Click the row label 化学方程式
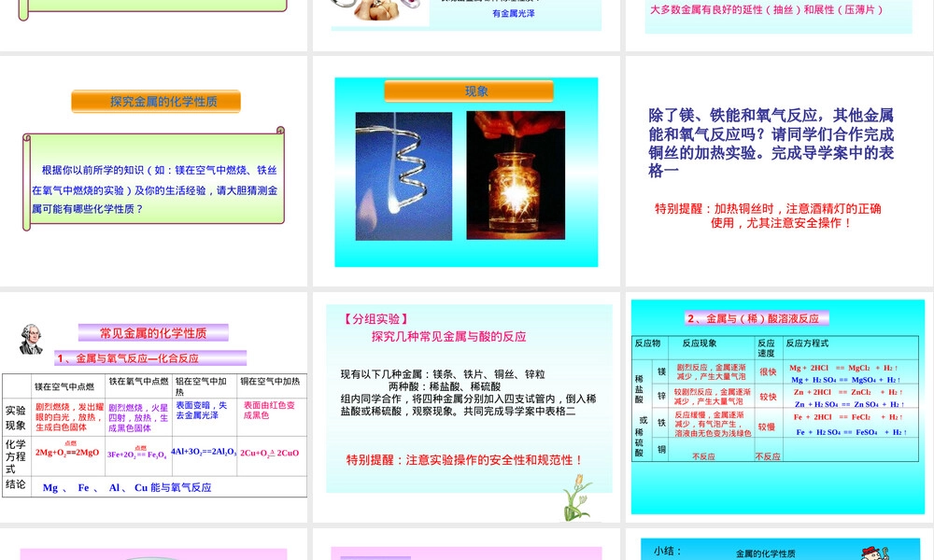 [16, 456]
